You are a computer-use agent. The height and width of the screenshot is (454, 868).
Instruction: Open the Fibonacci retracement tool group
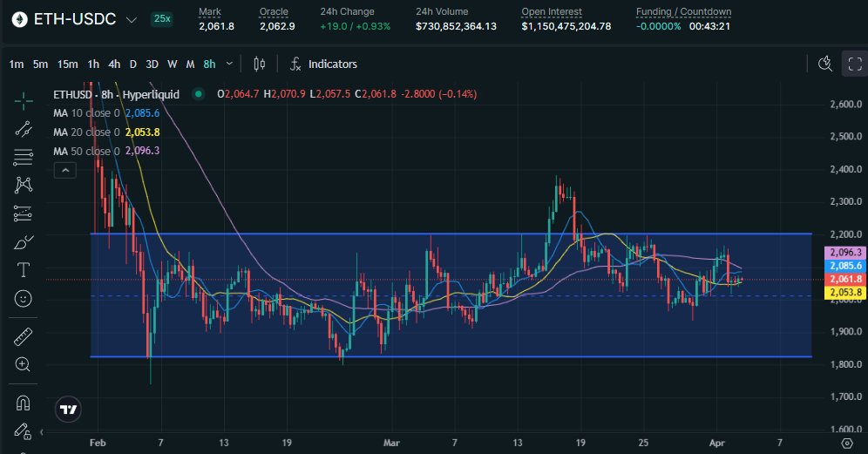[24, 157]
